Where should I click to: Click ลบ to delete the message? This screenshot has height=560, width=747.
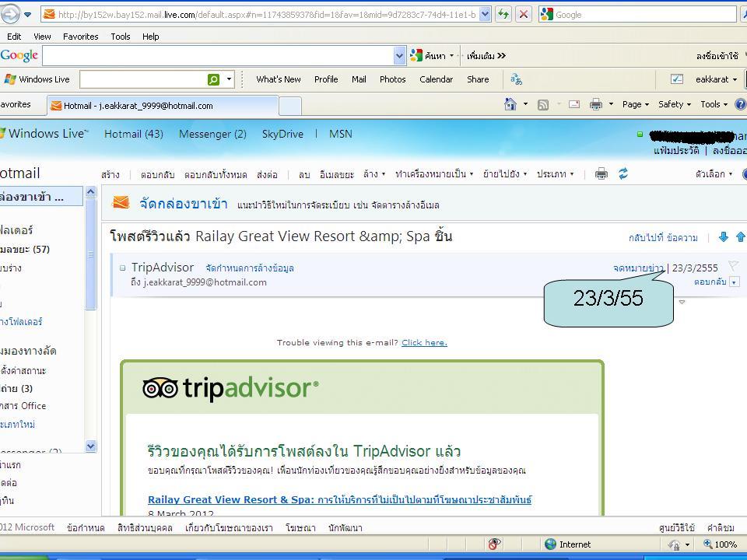(x=304, y=175)
